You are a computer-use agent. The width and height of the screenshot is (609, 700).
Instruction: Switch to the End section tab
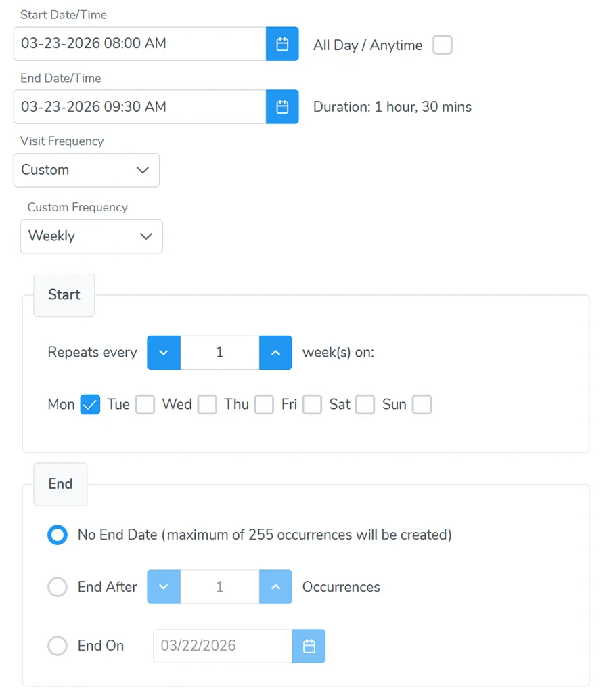(x=60, y=484)
